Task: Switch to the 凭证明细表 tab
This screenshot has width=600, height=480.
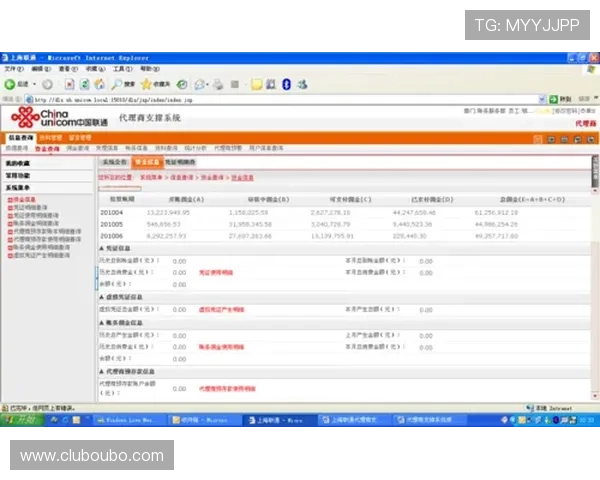Action: (180, 161)
